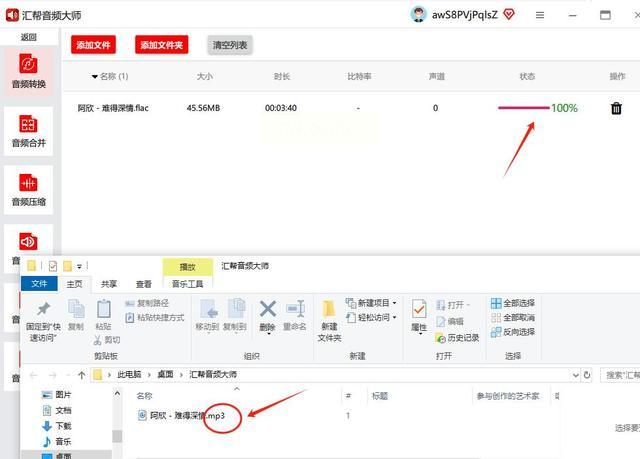Select the 阿欣 - 难得深情.flac row

click(350, 108)
